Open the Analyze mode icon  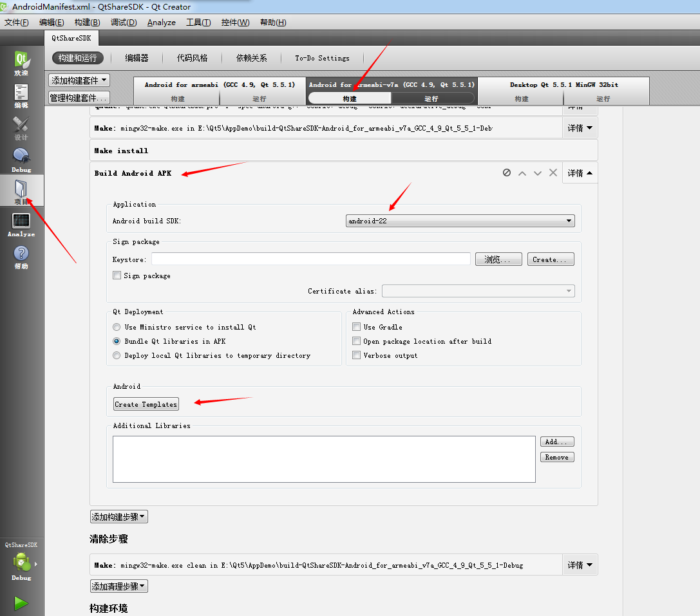point(21,225)
